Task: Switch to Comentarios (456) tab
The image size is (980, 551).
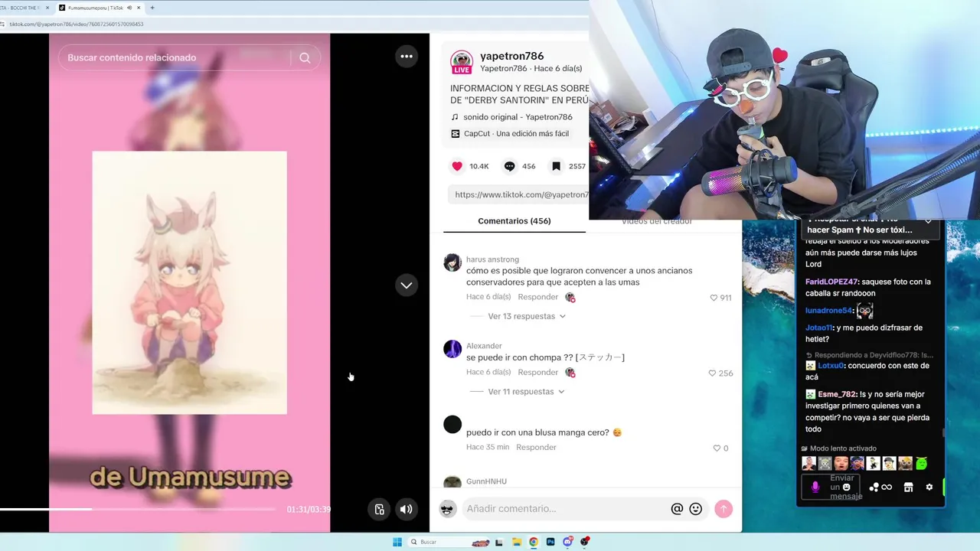Action: (514, 221)
